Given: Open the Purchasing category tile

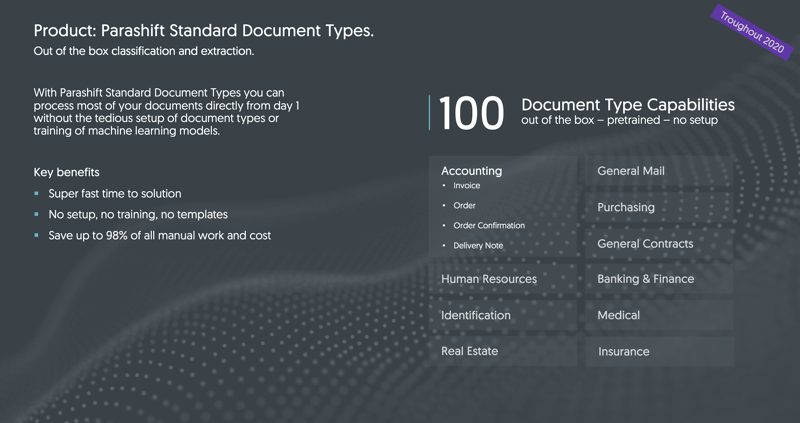Looking at the screenshot, I should point(660,207).
